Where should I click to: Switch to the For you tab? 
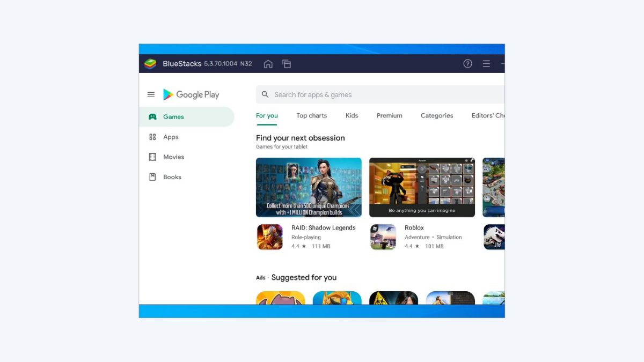pos(267,116)
